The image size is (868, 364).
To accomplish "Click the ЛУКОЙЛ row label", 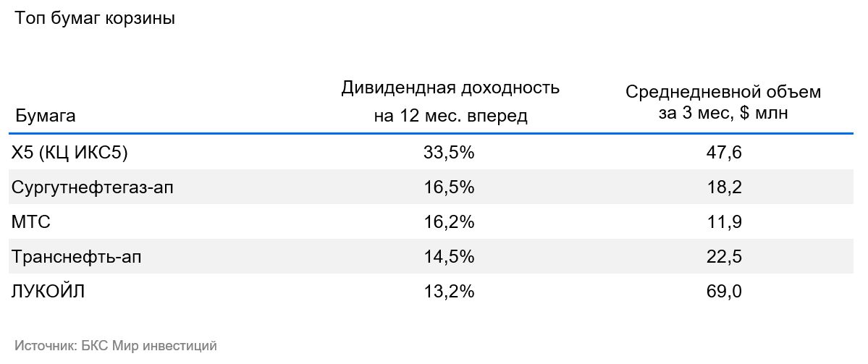I will (x=49, y=292).
